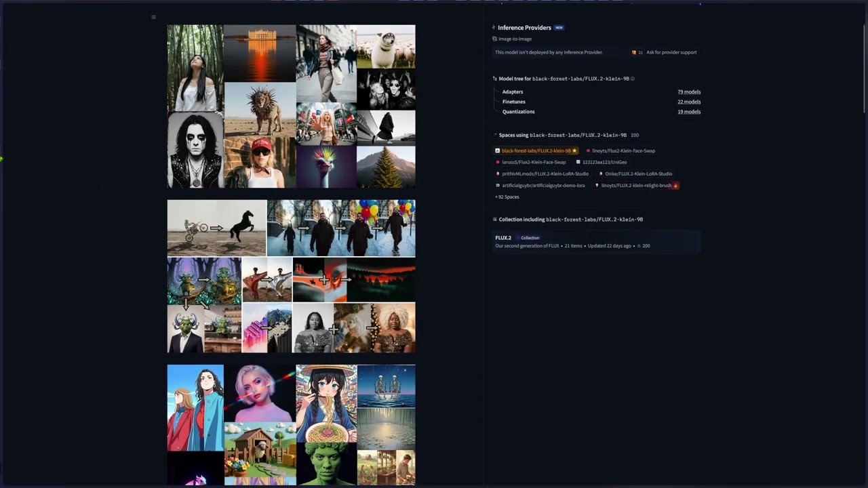868x488 pixels.
Task: Open the FLUX.2 collection card
Action: [x=597, y=241]
